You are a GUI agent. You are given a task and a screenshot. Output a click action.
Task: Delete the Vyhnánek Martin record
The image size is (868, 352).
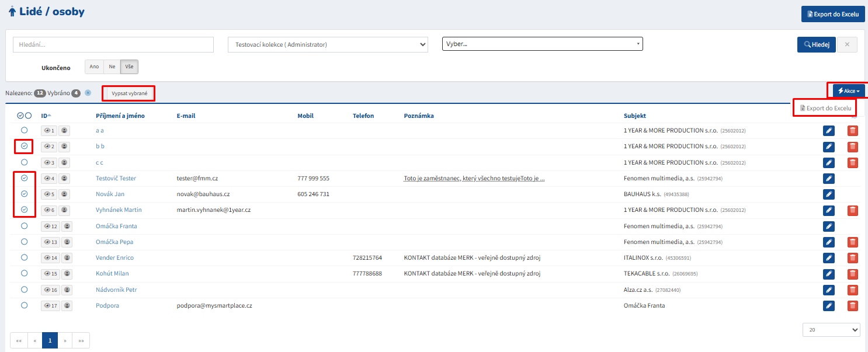point(853,210)
